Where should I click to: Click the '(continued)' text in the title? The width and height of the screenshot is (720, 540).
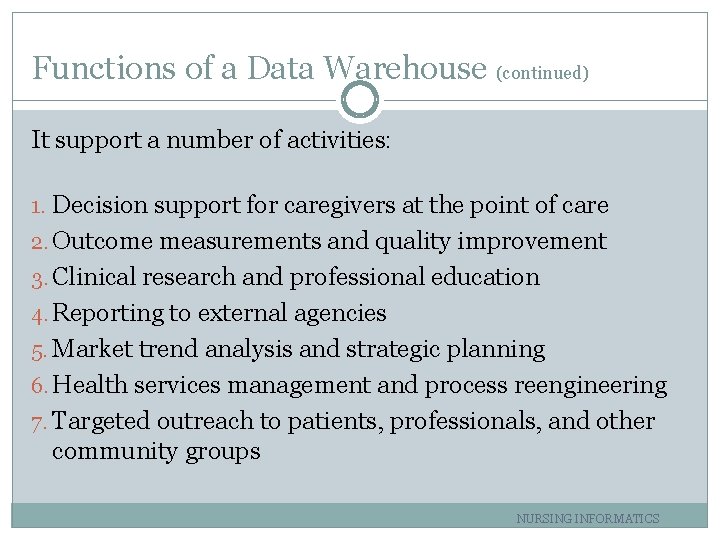tap(542, 72)
